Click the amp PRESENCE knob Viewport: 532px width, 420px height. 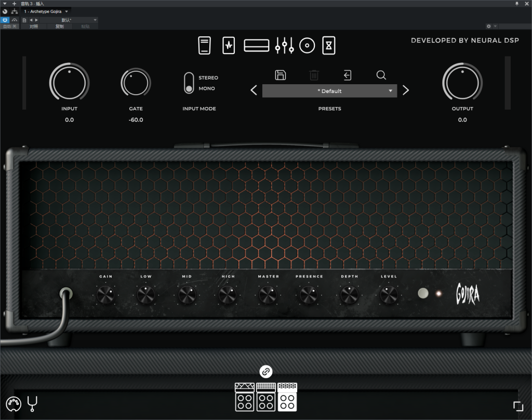pos(309,294)
